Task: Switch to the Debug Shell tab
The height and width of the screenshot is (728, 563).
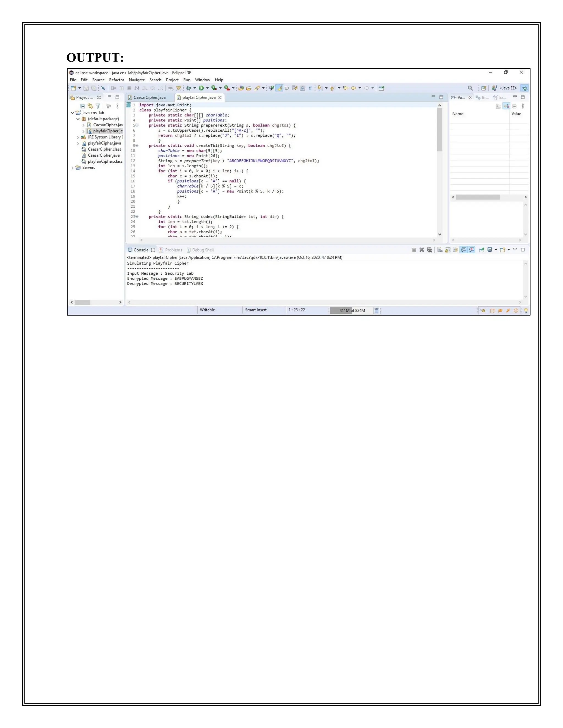Action: 200,250
